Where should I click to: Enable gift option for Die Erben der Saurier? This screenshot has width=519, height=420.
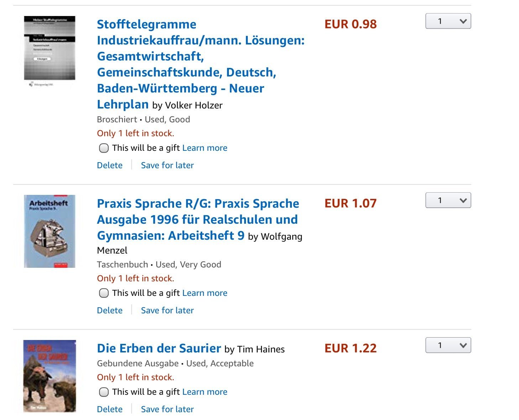[x=104, y=392]
